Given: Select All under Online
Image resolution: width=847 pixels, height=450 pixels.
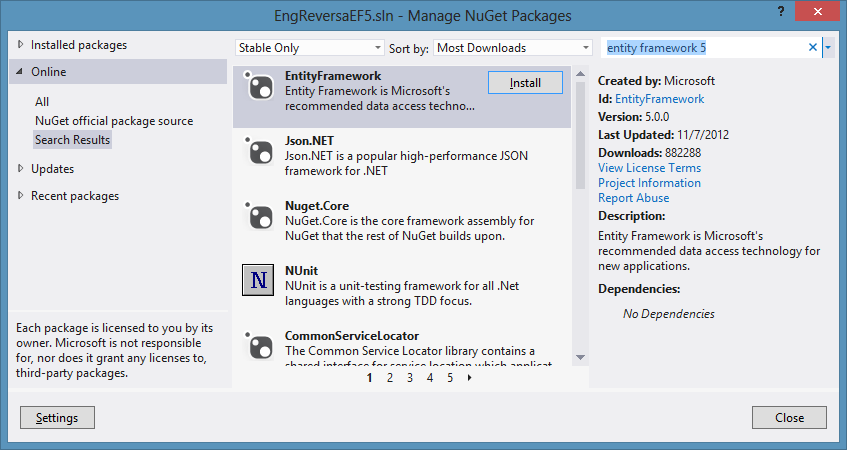Looking at the screenshot, I should click(42, 102).
